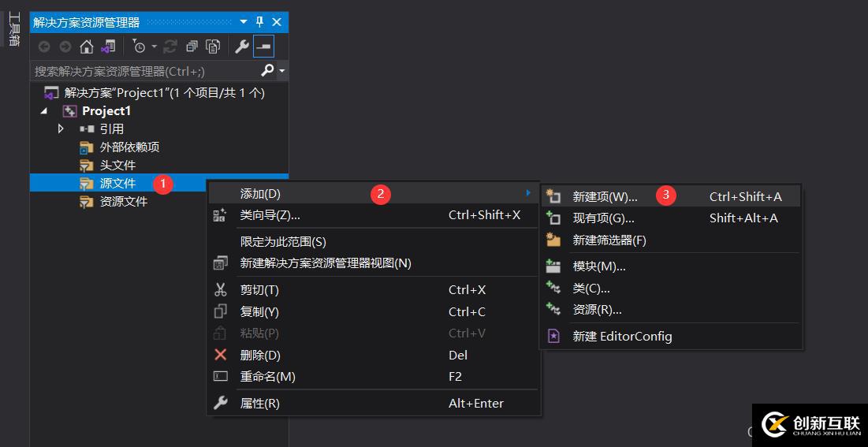Select the Project1 project node
The image size is (868, 447).
point(97,111)
